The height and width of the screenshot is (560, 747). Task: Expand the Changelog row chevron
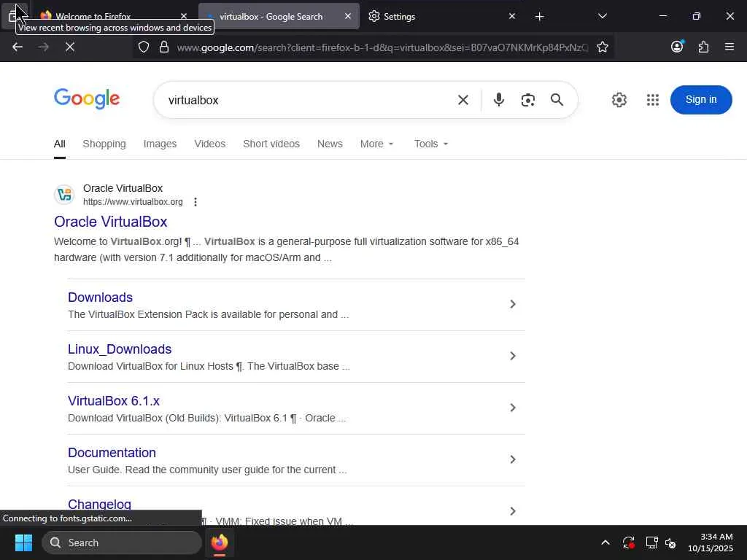point(513,511)
